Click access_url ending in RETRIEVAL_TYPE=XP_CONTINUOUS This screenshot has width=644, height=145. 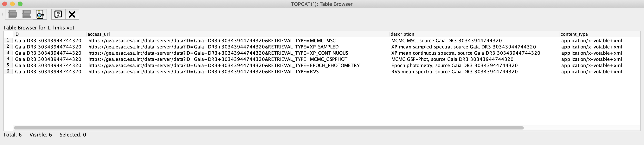[218, 53]
